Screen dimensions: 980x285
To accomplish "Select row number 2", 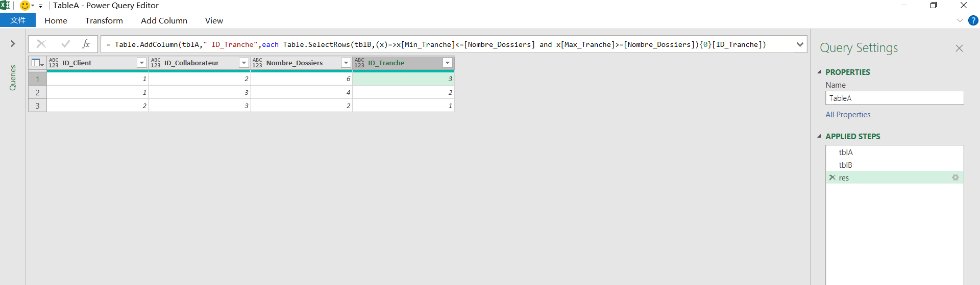I will [37, 92].
